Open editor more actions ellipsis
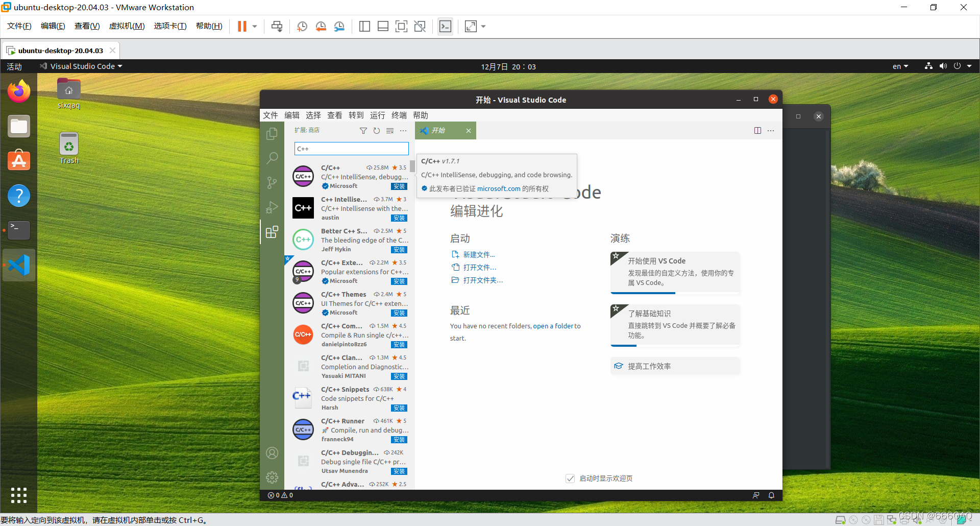 pyautogui.click(x=771, y=131)
